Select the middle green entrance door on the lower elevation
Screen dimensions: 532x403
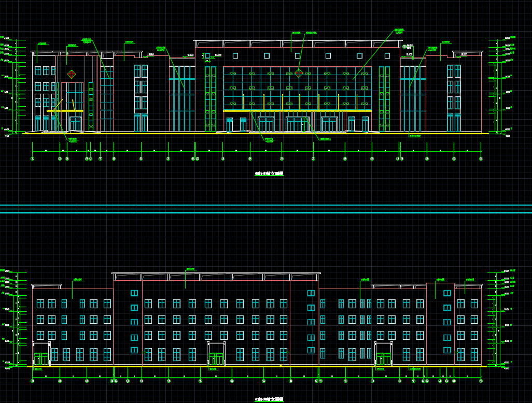216,359
